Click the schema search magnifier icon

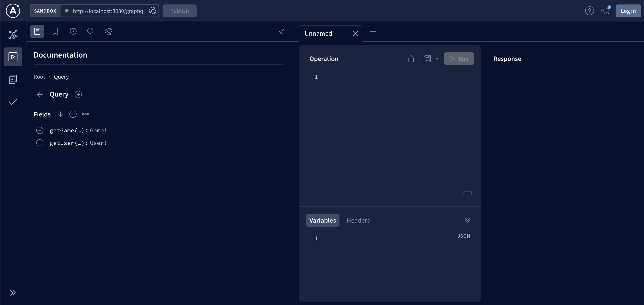click(x=91, y=31)
